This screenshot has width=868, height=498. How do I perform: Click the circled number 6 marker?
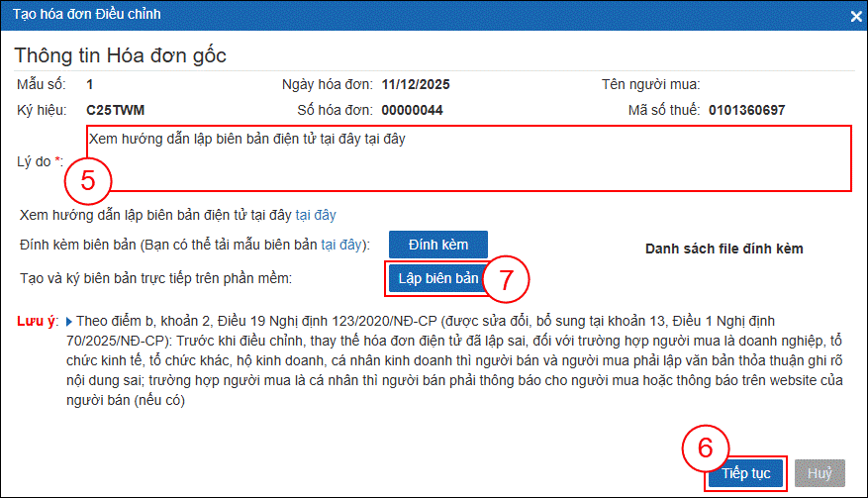[707, 447]
